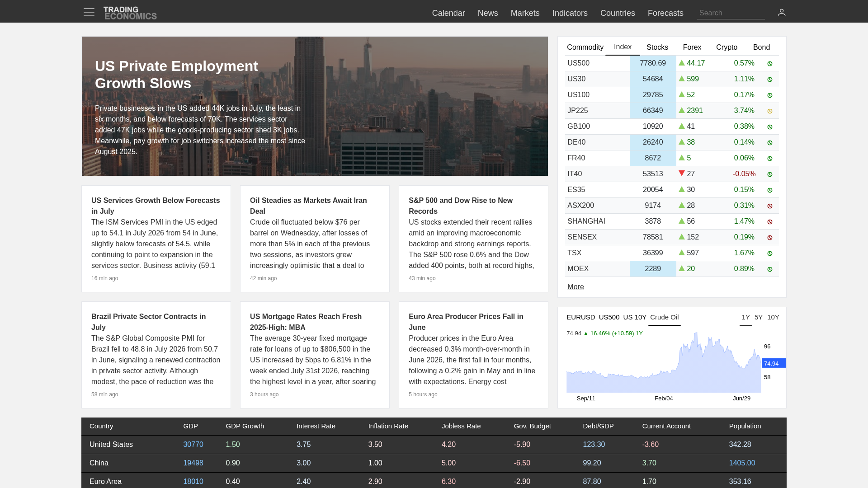
Task: Switch to the Commodity tab
Action: (585, 47)
